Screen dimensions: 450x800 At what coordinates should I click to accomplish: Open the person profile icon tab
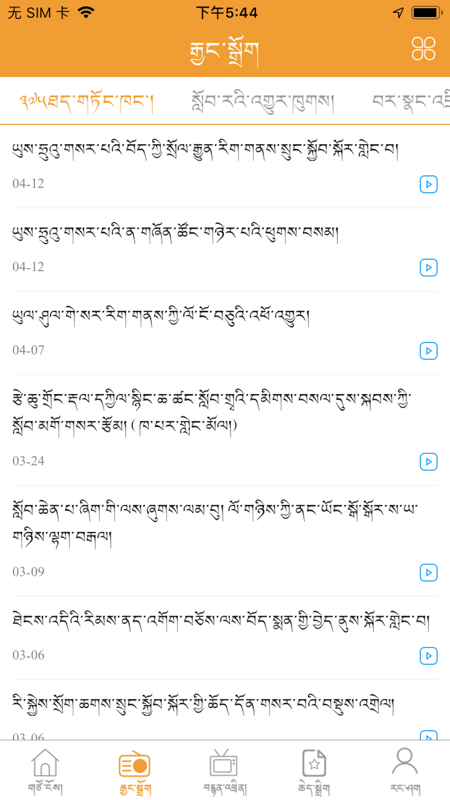405,762
